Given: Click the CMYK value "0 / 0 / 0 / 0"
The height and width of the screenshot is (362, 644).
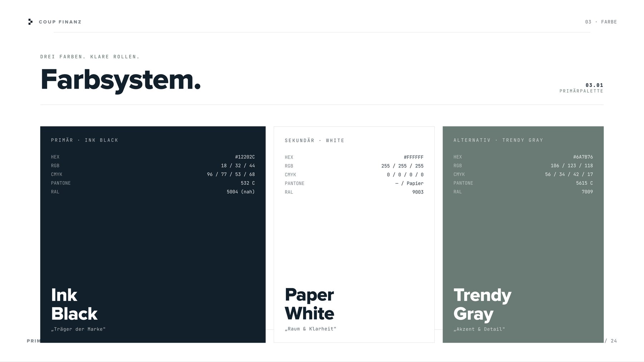Looking at the screenshot, I should pyautogui.click(x=405, y=175).
